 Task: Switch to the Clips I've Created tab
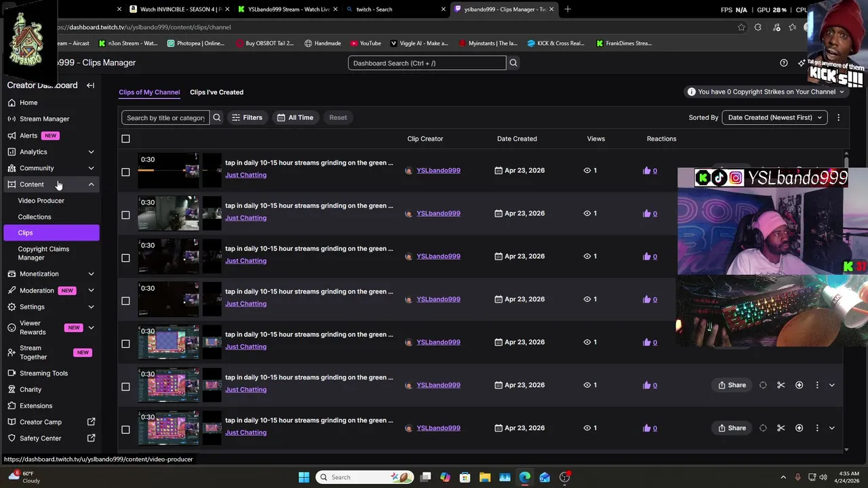click(x=216, y=92)
